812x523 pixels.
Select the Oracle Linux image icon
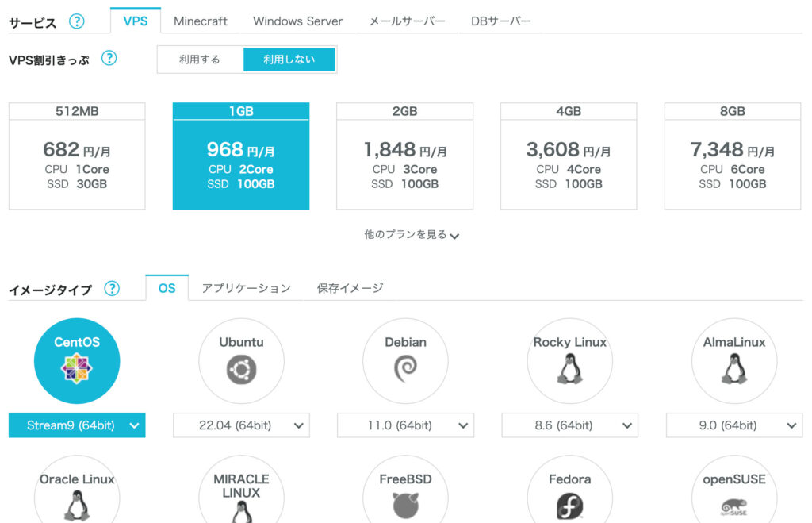click(x=77, y=490)
